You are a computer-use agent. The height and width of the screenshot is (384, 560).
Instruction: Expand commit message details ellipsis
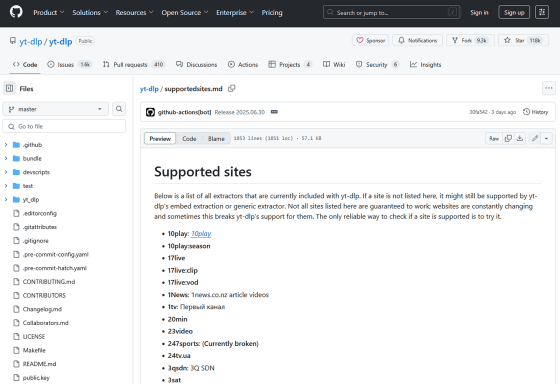pos(274,112)
